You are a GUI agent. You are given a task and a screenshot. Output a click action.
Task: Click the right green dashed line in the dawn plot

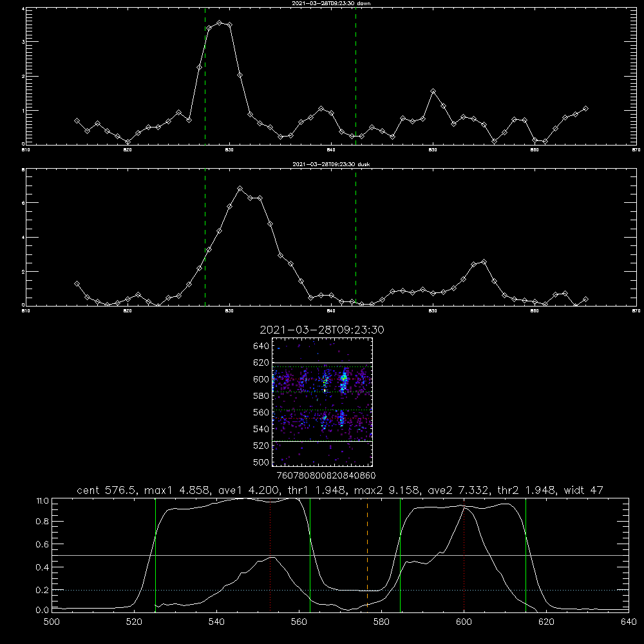point(355,76)
